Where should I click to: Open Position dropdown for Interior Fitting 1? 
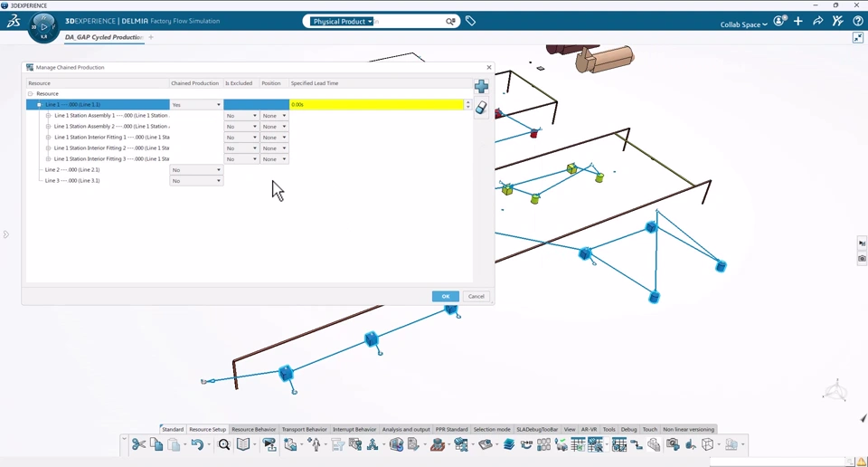tap(274, 138)
